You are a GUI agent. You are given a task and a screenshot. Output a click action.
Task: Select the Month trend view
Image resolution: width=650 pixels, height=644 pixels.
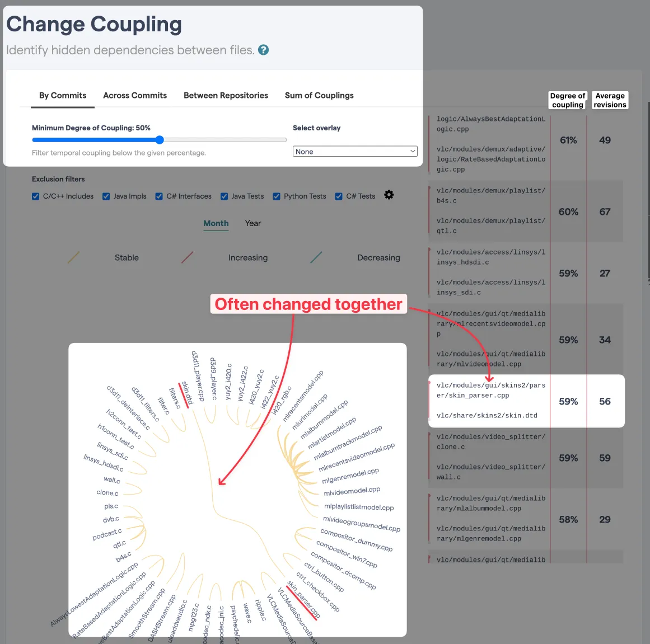click(216, 223)
